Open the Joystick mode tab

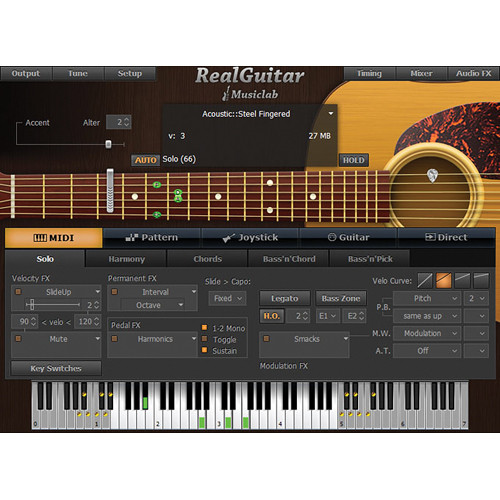point(250,238)
